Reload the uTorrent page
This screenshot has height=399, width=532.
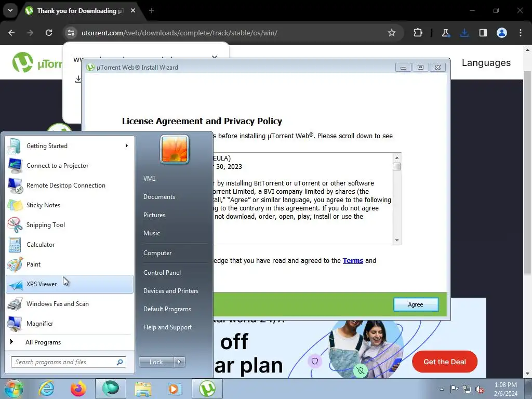tap(49, 33)
